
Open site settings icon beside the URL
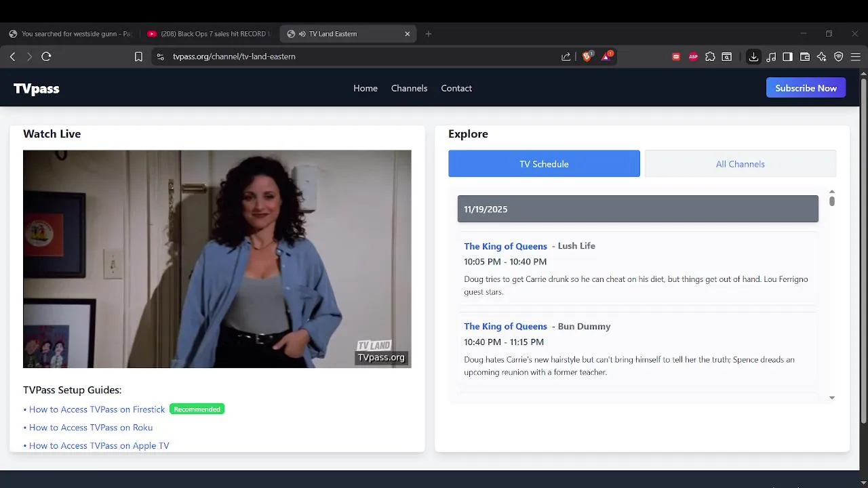click(160, 57)
